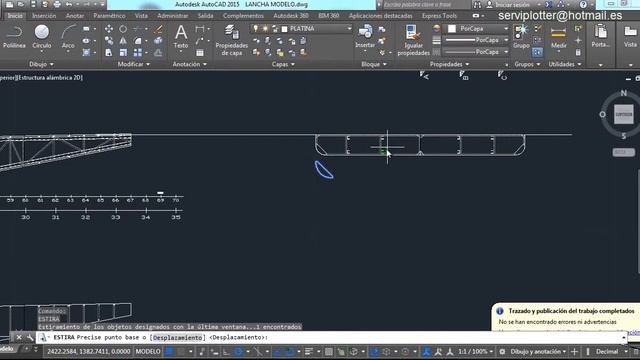Open the Dibujo y anotación workspace dropdown
The image size is (640, 360).
[x=538, y=351]
